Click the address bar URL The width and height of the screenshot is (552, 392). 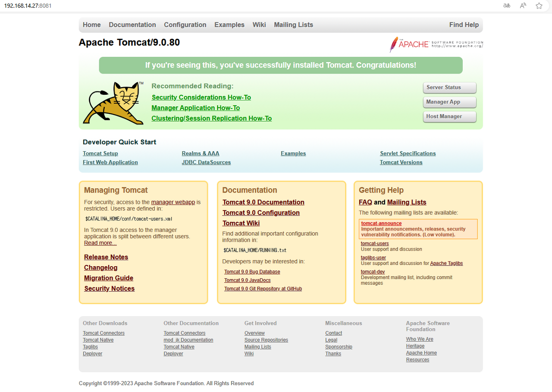point(28,6)
